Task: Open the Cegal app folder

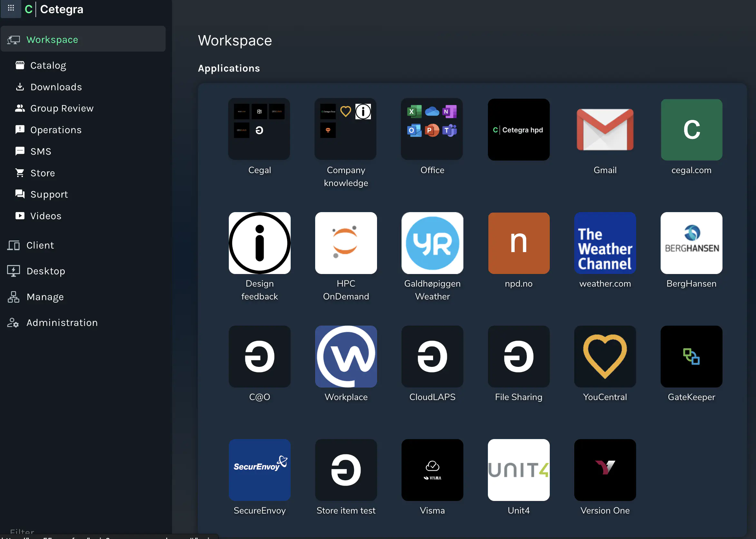Action: coord(259,129)
